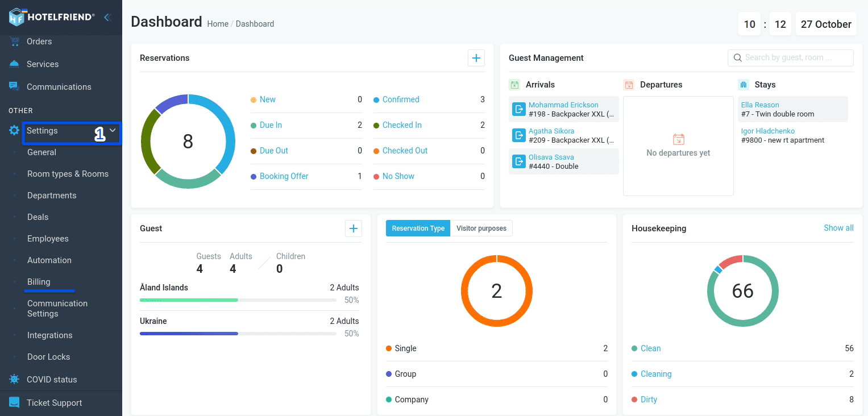Add a guest with the plus icon
The height and width of the screenshot is (416, 868).
click(354, 228)
